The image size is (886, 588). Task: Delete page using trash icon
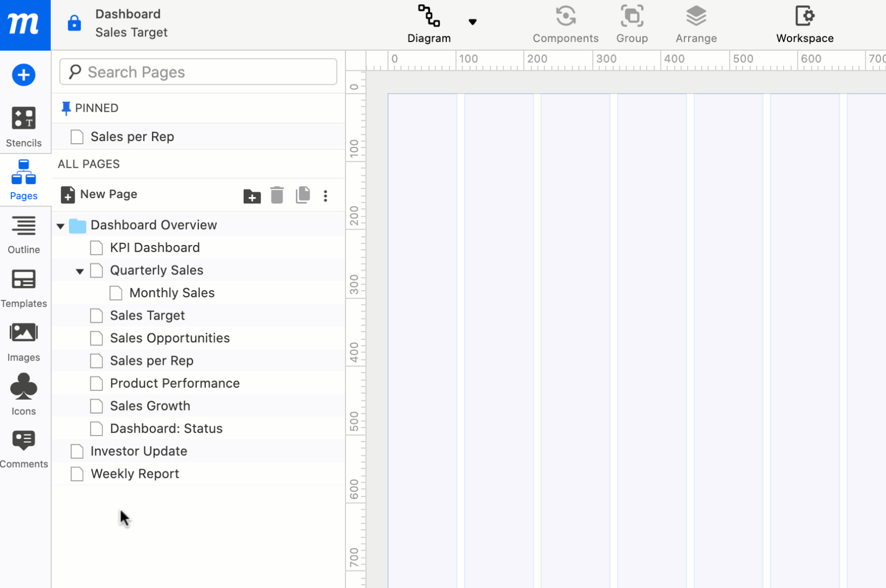click(277, 195)
